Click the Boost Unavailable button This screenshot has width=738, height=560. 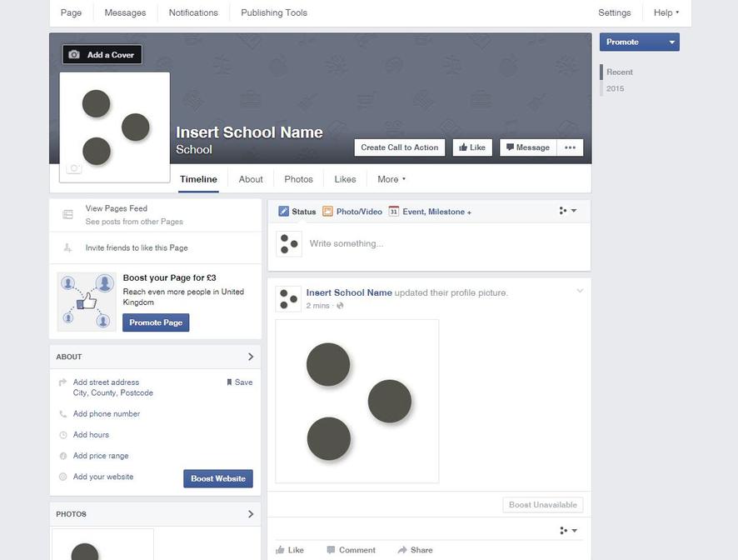(x=543, y=505)
